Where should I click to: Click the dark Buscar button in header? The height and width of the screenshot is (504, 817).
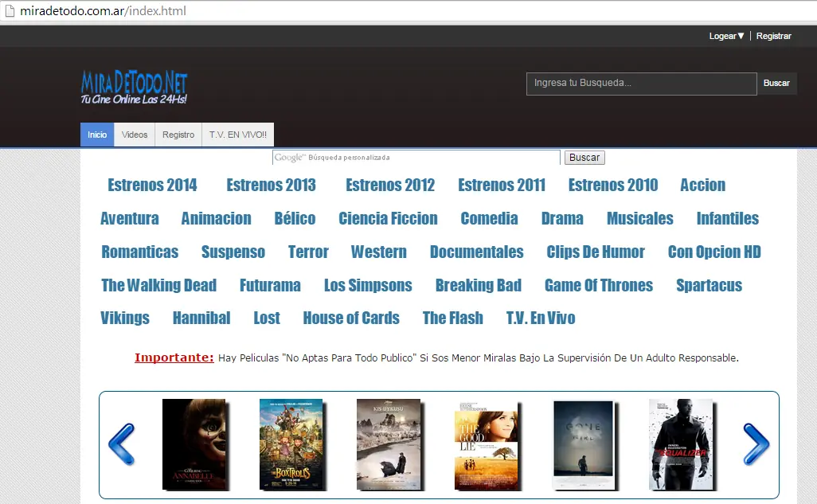(x=776, y=84)
